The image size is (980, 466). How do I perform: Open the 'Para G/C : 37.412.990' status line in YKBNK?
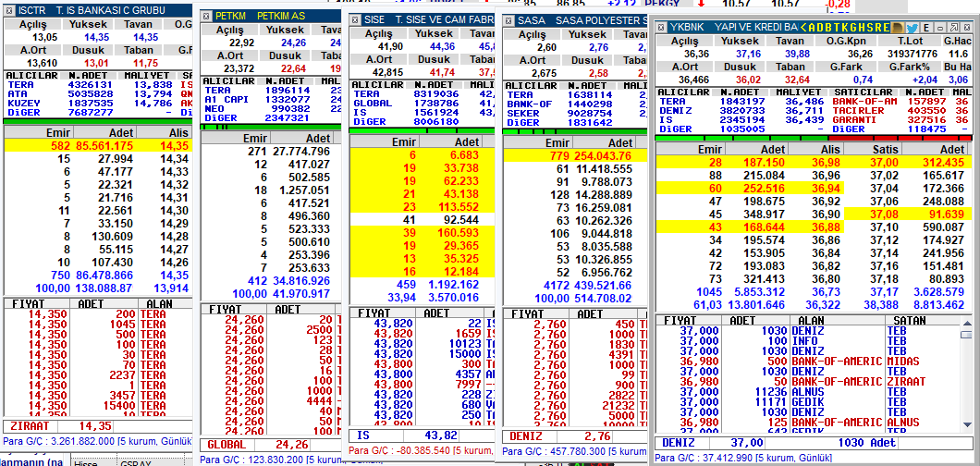[x=743, y=459]
